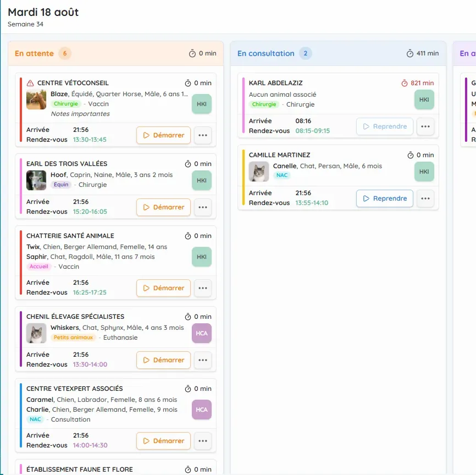Screen dimensions: 476x475
Task: Click appointment time 15:20-16:05
Action: (90, 212)
